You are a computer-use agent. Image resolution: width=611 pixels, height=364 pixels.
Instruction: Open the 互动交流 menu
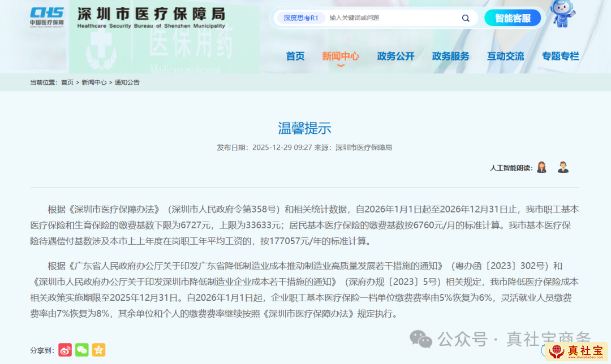tap(505, 57)
